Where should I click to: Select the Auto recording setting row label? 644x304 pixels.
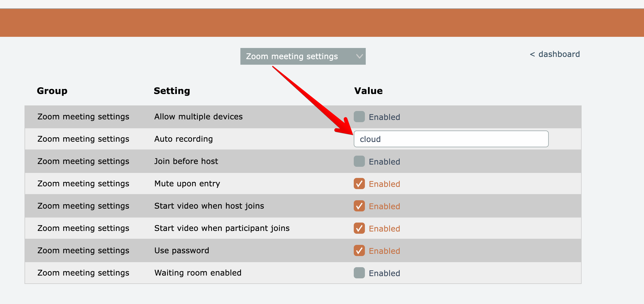click(x=183, y=139)
